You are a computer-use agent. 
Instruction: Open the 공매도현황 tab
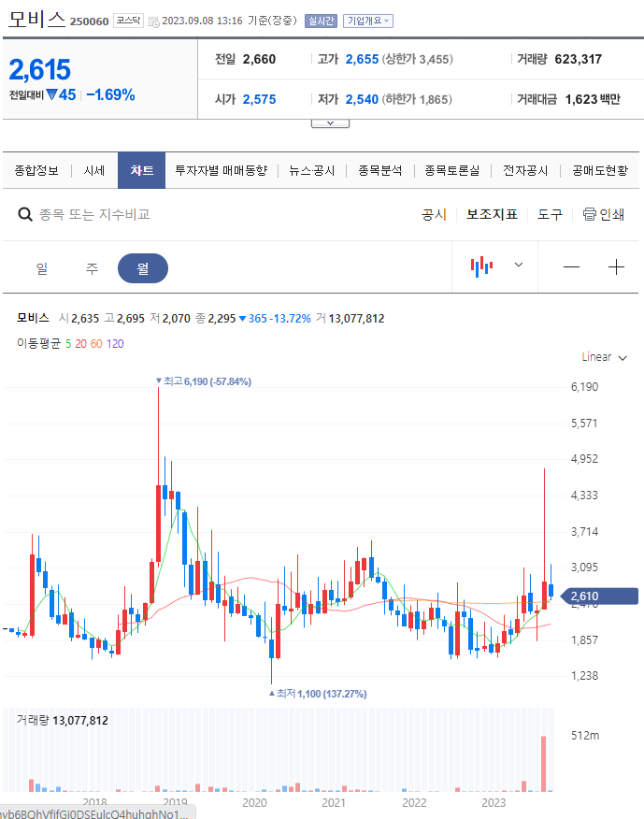[600, 170]
